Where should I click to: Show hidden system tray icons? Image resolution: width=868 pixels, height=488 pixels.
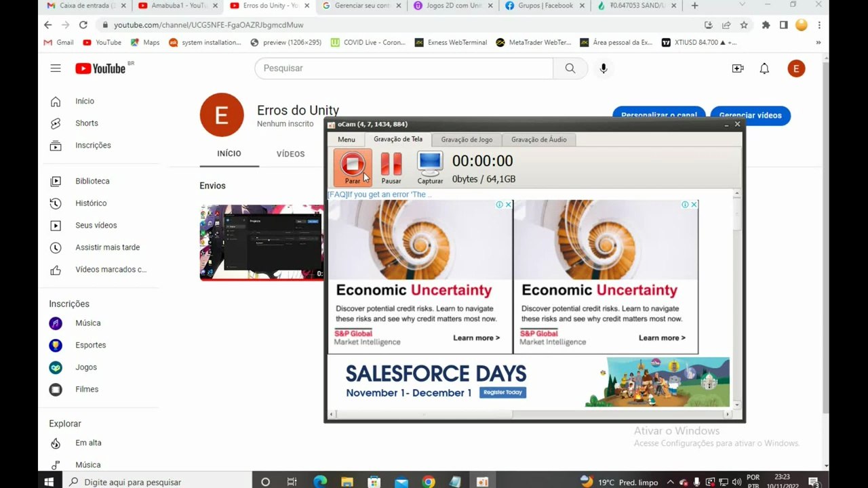click(x=670, y=482)
